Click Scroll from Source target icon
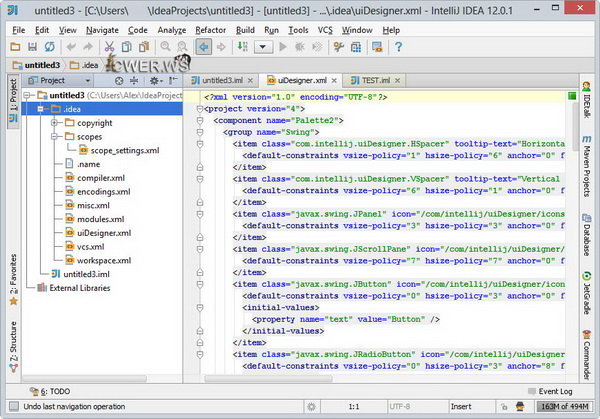Screen dimensions: 600x419 (x=119, y=81)
